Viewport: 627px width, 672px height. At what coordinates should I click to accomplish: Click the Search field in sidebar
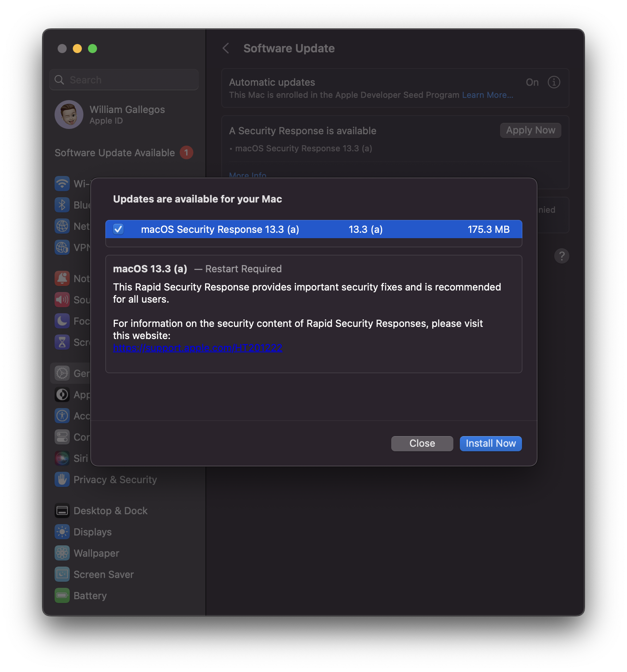(x=124, y=80)
